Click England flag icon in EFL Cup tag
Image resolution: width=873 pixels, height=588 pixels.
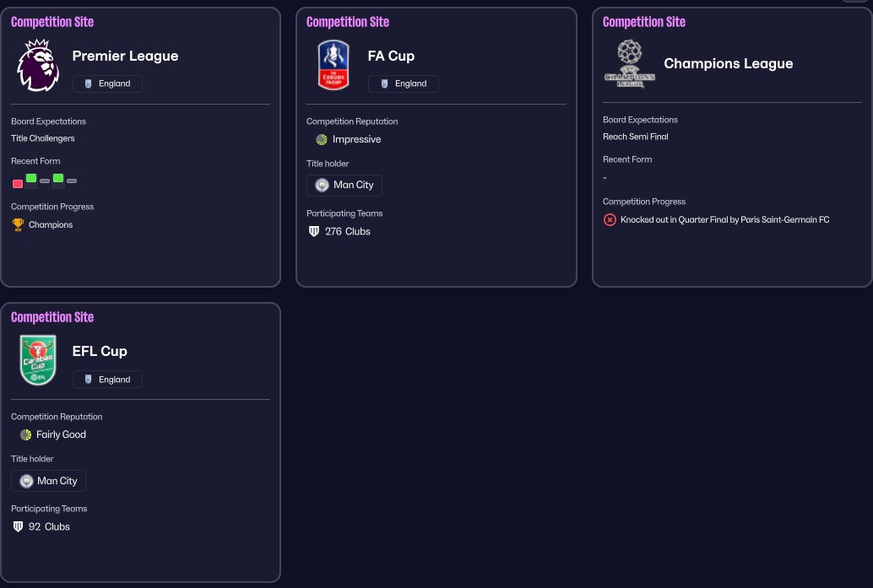click(x=88, y=380)
